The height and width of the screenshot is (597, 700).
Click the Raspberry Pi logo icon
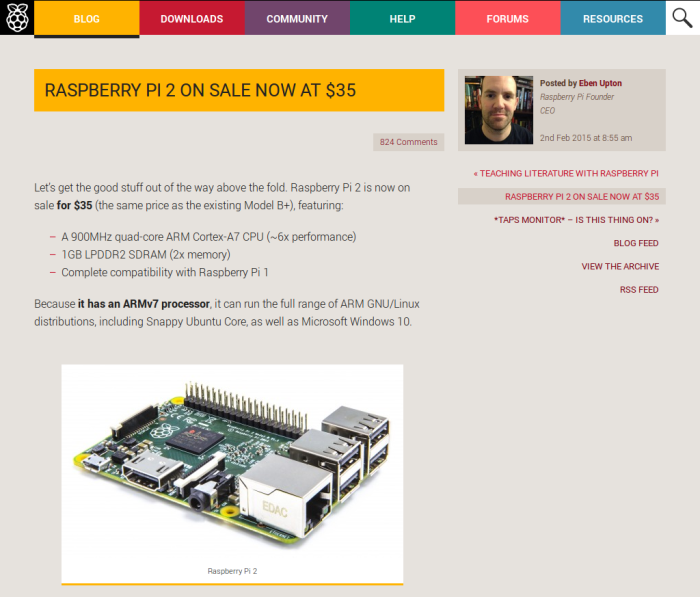coord(17,17)
